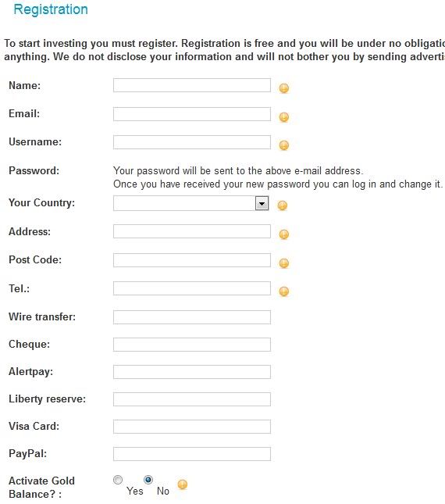
Task: Focus the Email input field
Action: coord(192,114)
